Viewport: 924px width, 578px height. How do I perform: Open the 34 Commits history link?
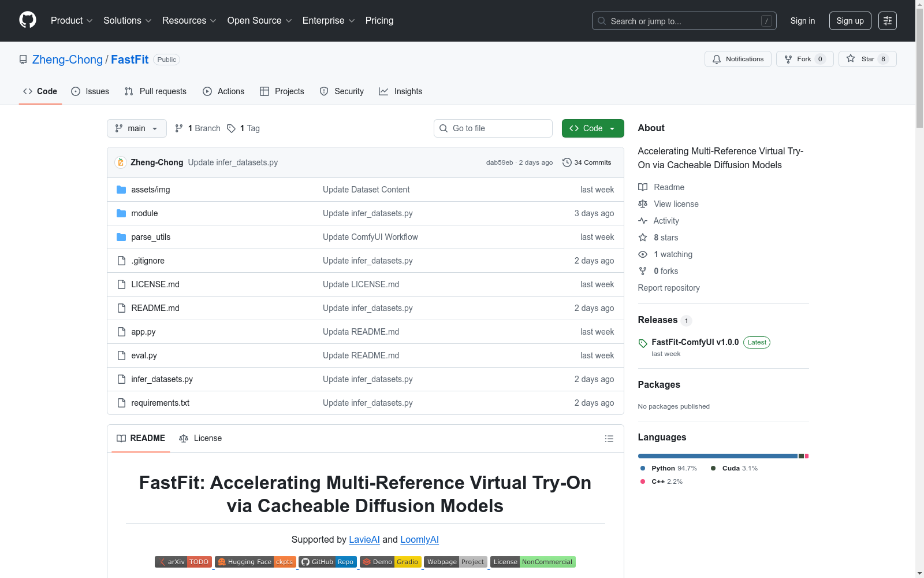tap(587, 162)
